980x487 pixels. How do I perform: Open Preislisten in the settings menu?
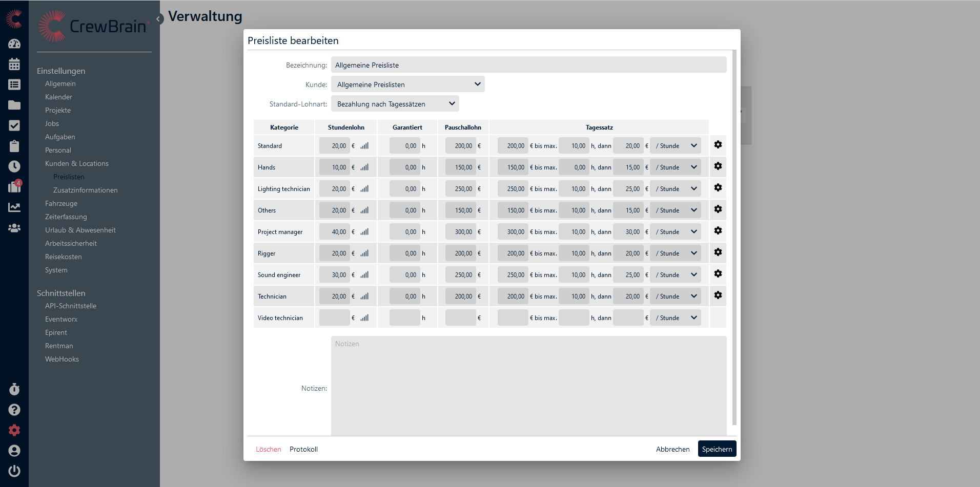69,177
